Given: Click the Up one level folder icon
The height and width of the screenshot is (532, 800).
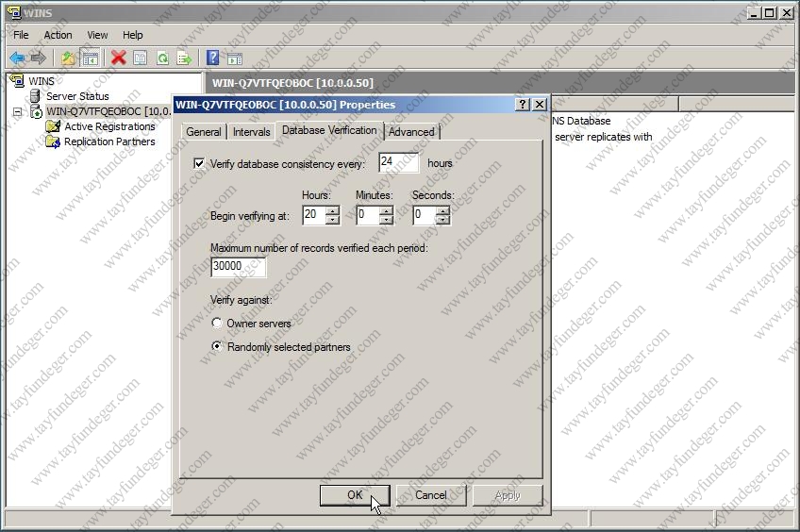Looking at the screenshot, I should click(x=68, y=58).
